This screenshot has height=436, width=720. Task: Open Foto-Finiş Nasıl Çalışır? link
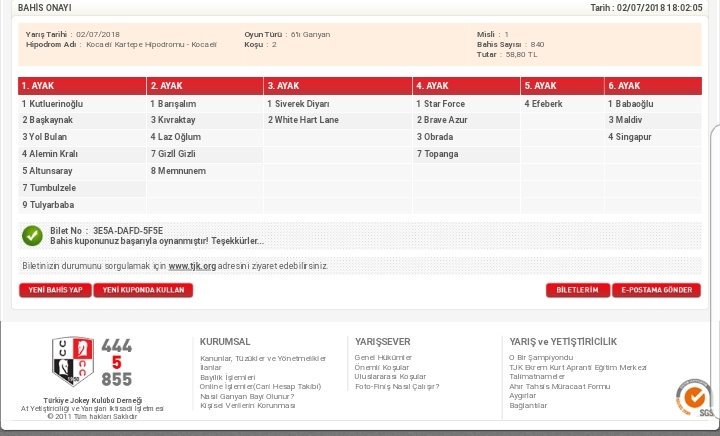pyautogui.click(x=397, y=386)
